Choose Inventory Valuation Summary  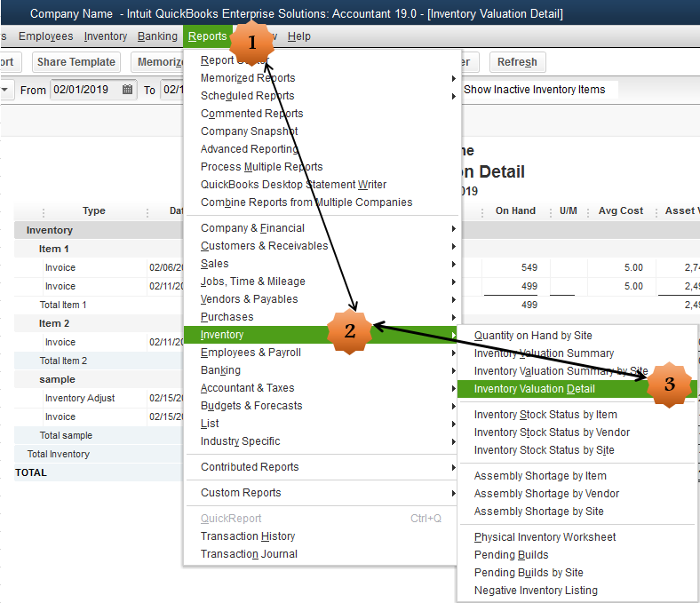click(x=577, y=353)
